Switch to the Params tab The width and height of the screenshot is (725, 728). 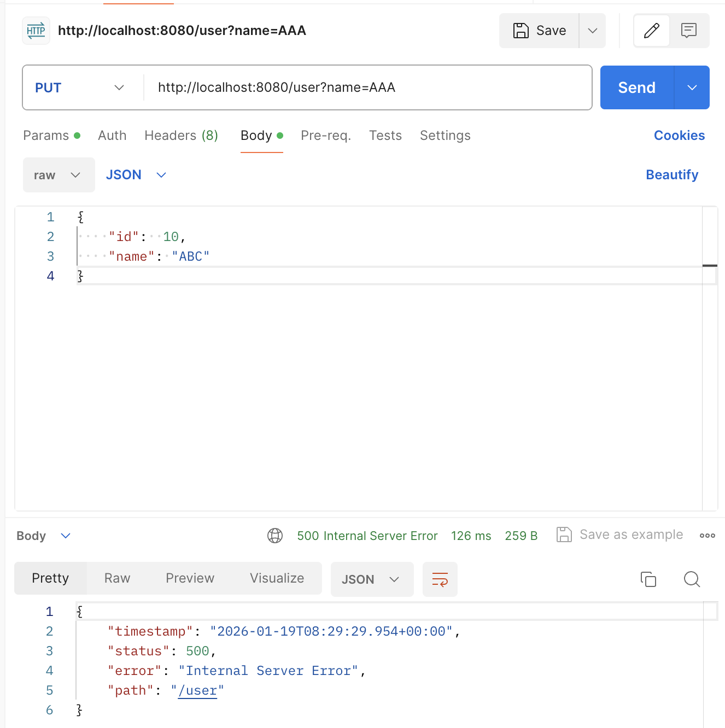52,136
